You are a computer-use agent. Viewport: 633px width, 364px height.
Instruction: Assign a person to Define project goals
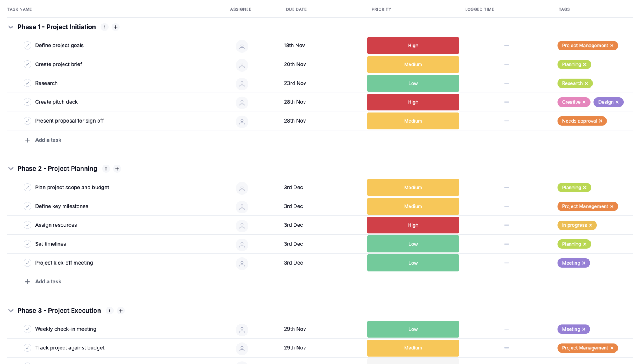pos(242,46)
